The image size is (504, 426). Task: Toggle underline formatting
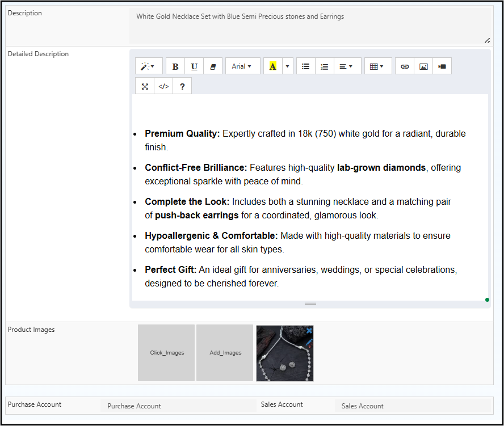(x=194, y=66)
